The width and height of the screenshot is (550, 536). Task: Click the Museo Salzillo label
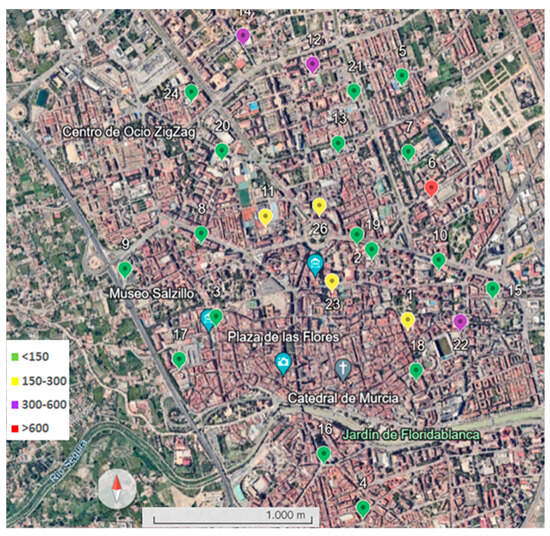coord(152,294)
